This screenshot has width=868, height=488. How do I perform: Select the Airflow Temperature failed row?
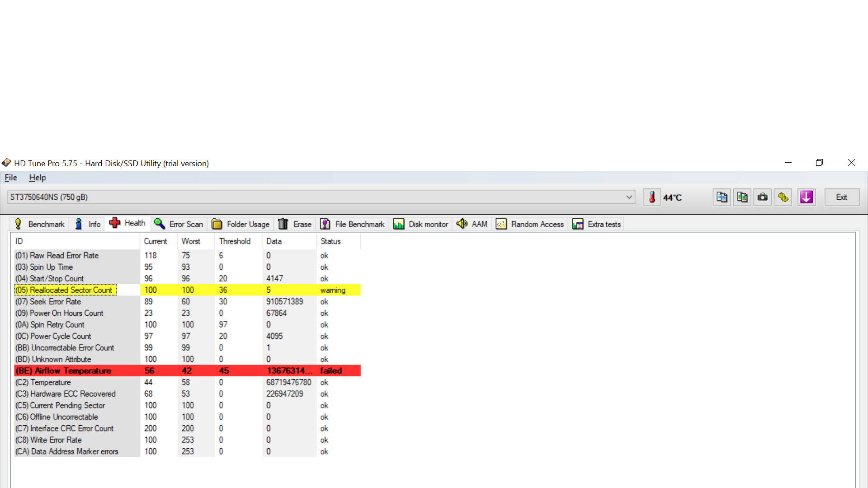pyautogui.click(x=187, y=371)
